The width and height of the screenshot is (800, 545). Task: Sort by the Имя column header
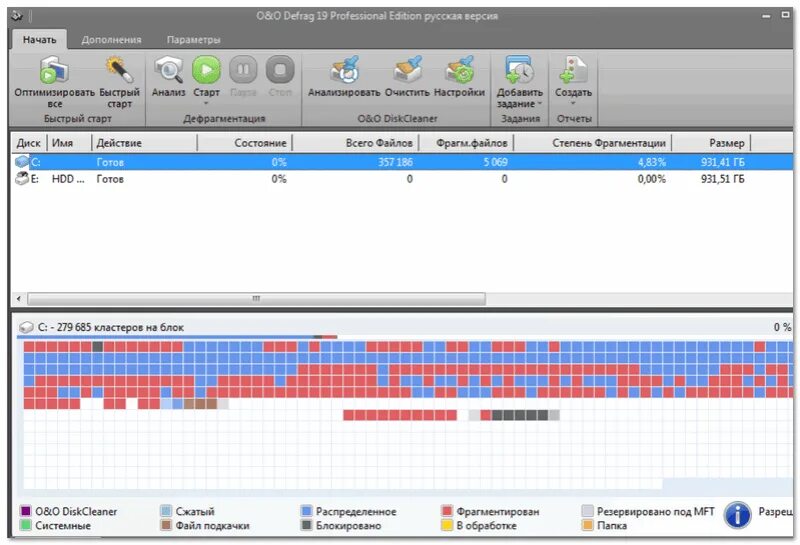[x=69, y=143]
